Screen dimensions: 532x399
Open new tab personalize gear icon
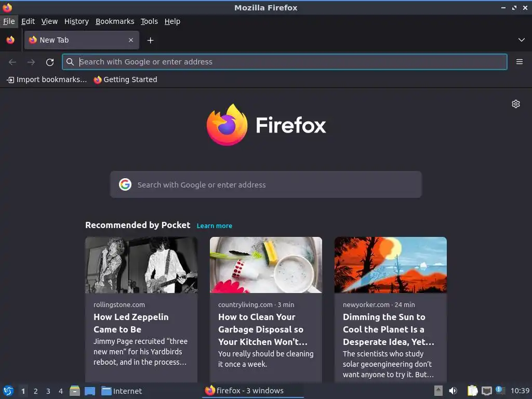click(x=516, y=104)
